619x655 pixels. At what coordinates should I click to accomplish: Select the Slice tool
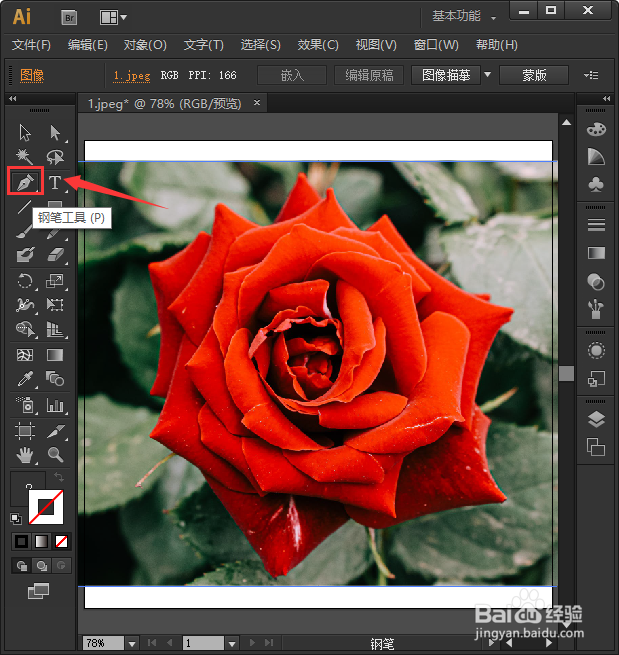click(x=56, y=431)
